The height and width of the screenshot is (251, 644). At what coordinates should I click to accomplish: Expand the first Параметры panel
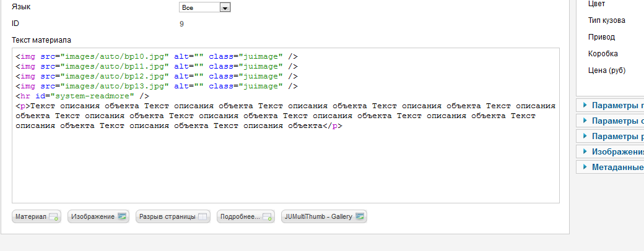(610, 105)
